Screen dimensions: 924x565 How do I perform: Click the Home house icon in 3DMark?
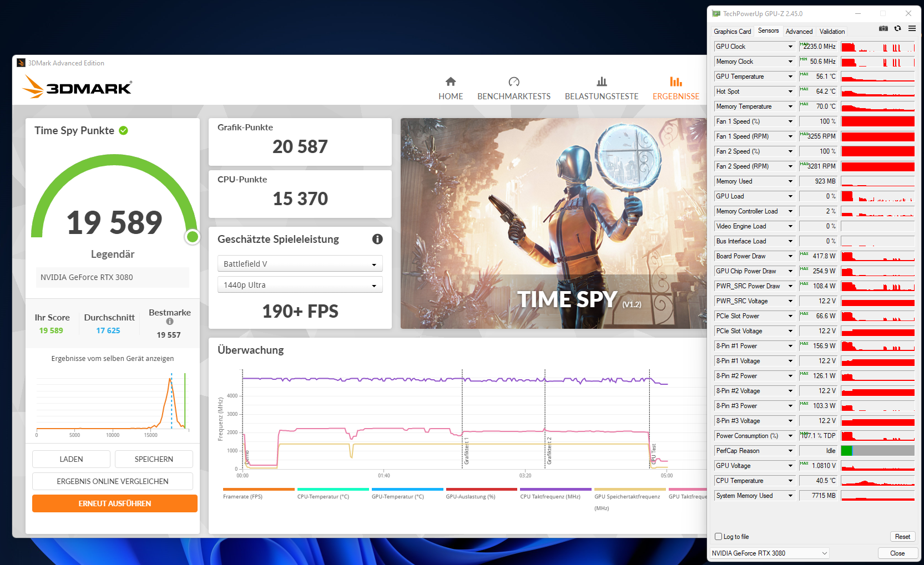[451, 82]
